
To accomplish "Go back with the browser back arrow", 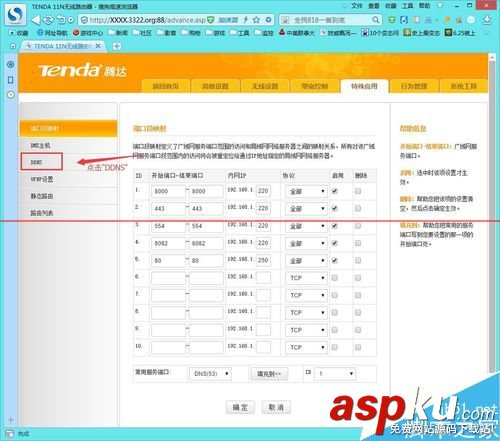I will click(36, 20).
